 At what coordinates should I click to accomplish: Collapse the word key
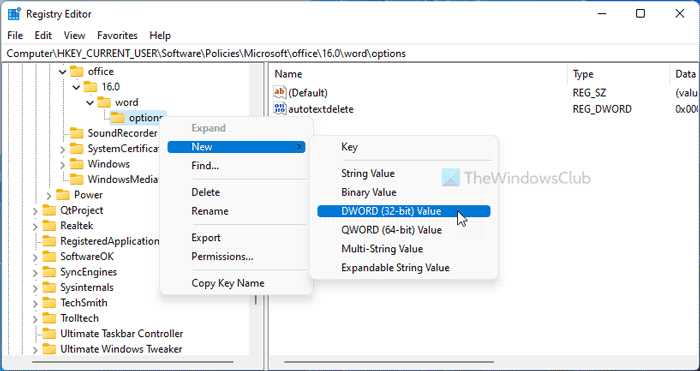point(90,102)
